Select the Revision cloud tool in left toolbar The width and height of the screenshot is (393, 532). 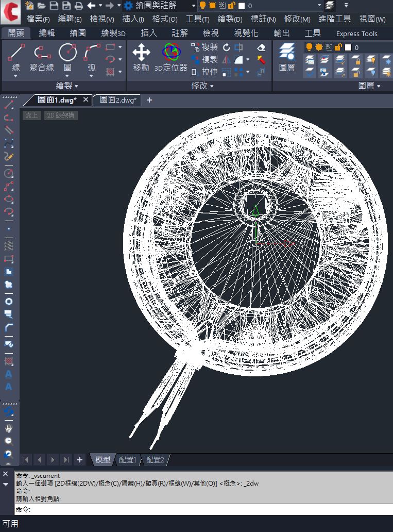tap(9, 285)
